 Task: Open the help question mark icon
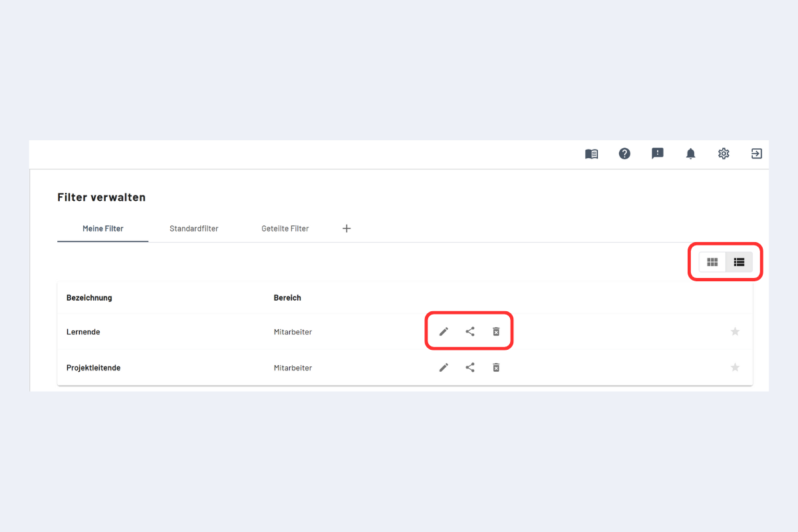click(x=624, y=154)
